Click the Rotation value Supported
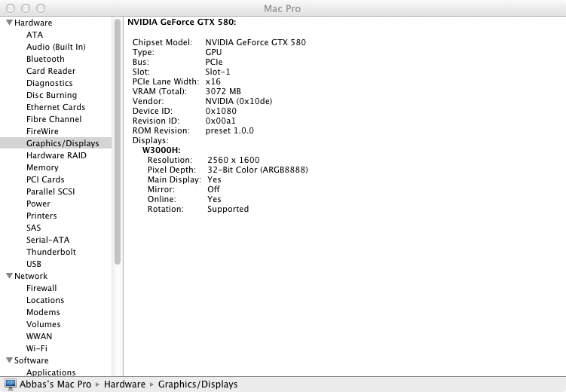The width and height of the screenshot is (566, 392). 228,209
